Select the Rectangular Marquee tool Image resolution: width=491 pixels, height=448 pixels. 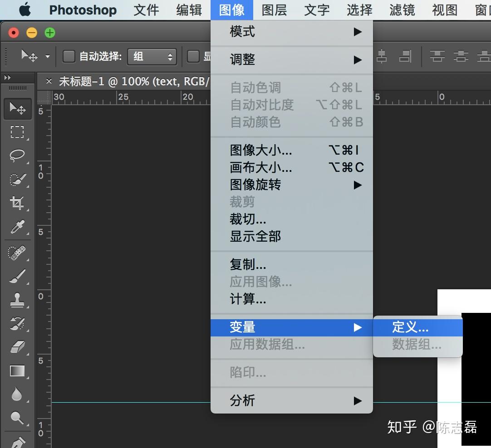point(17,132)
